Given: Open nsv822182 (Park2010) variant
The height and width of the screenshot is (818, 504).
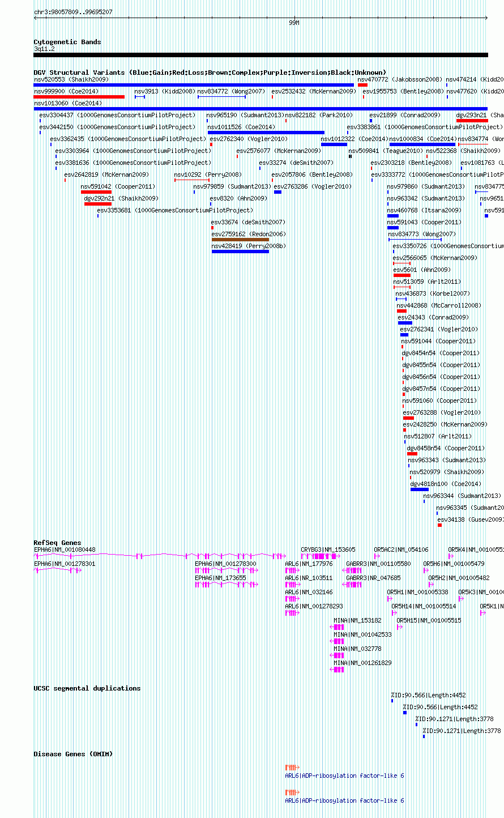Looking at the screenshot, I should [x=319, y=115].
